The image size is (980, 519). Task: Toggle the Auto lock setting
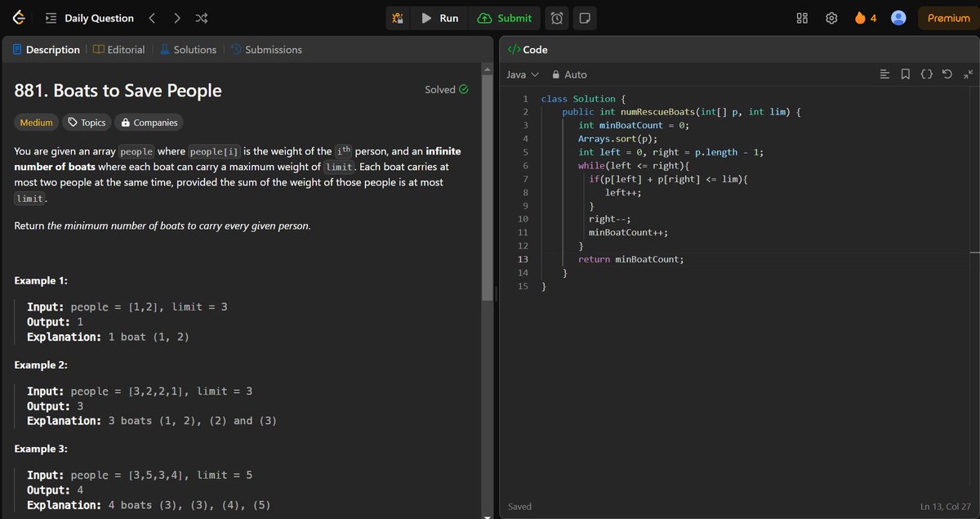pos(570,74)
